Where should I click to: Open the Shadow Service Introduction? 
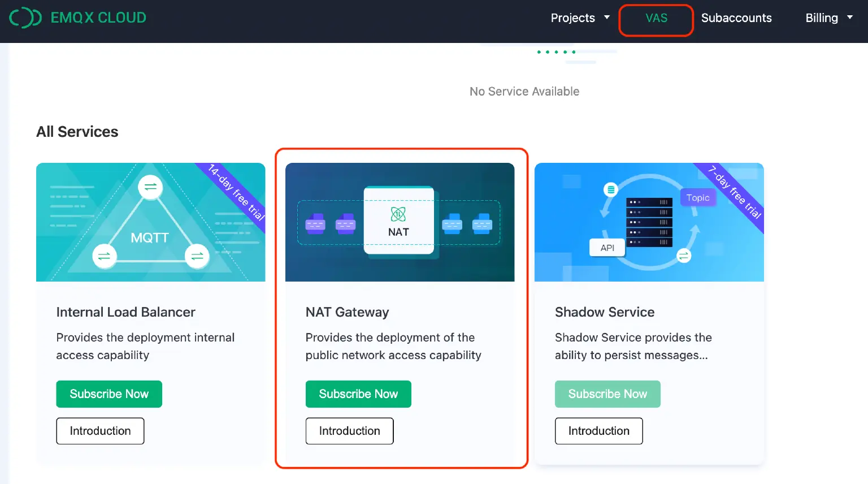tap(598, 430)
